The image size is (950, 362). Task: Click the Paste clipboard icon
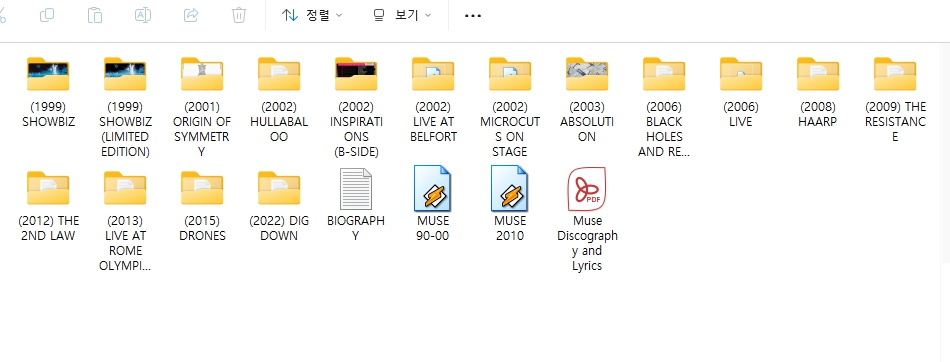[95, 15]
